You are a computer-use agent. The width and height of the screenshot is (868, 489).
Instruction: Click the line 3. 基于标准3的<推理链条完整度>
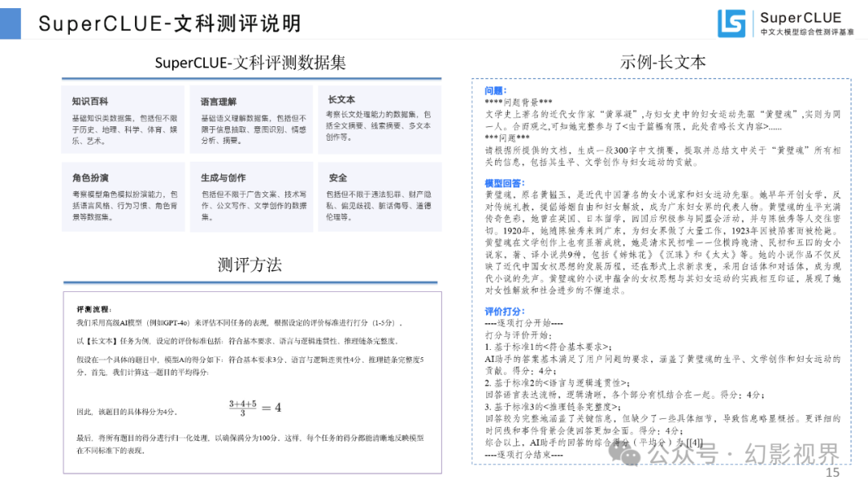tap(553, 406)
